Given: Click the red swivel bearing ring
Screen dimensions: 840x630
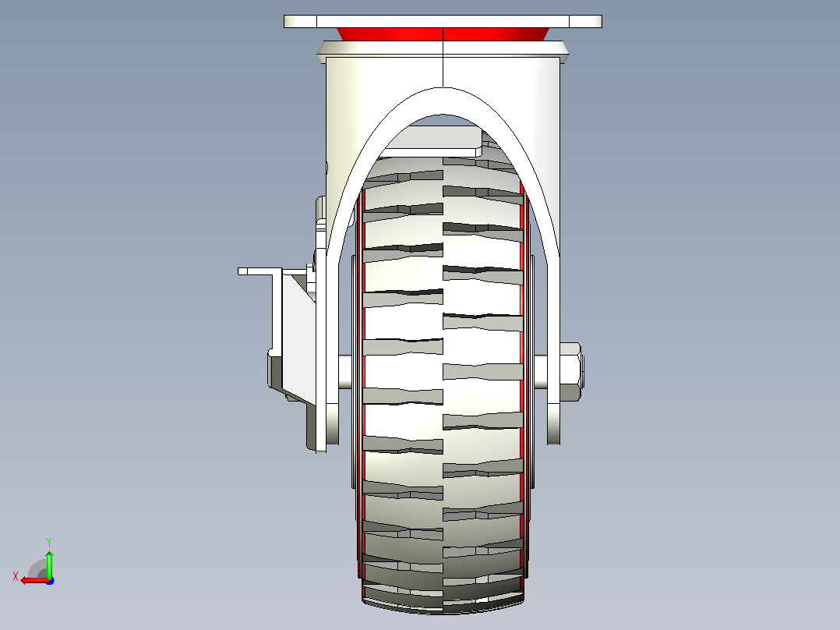Looking at the screenshot, I should (443, 34).
